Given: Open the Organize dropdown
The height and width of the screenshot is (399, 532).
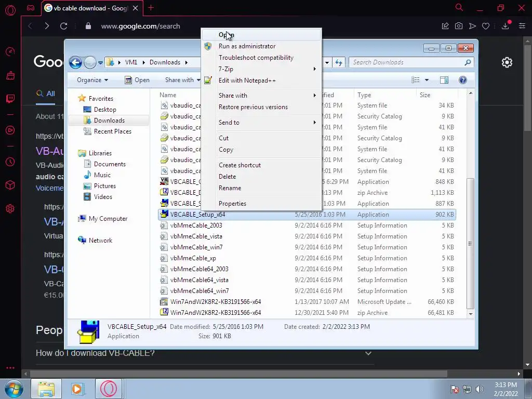Looking at the screenshot, I should tap(92, 80).
